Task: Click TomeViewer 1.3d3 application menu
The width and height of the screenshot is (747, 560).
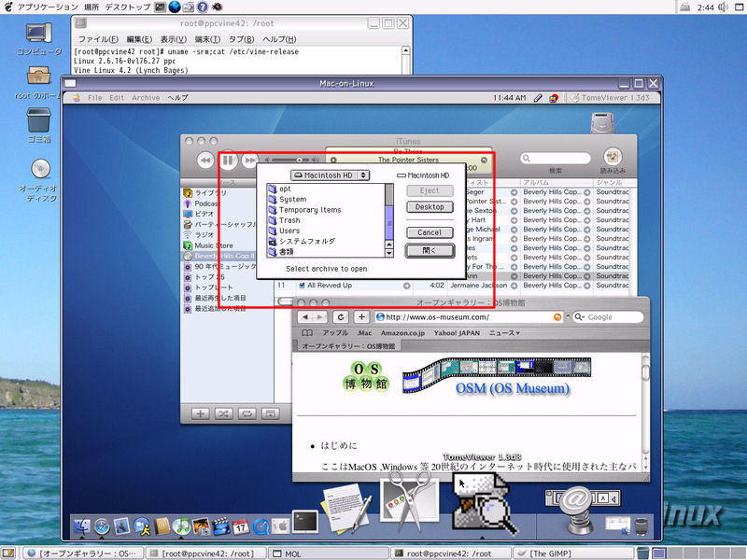Action: [611, 98]
